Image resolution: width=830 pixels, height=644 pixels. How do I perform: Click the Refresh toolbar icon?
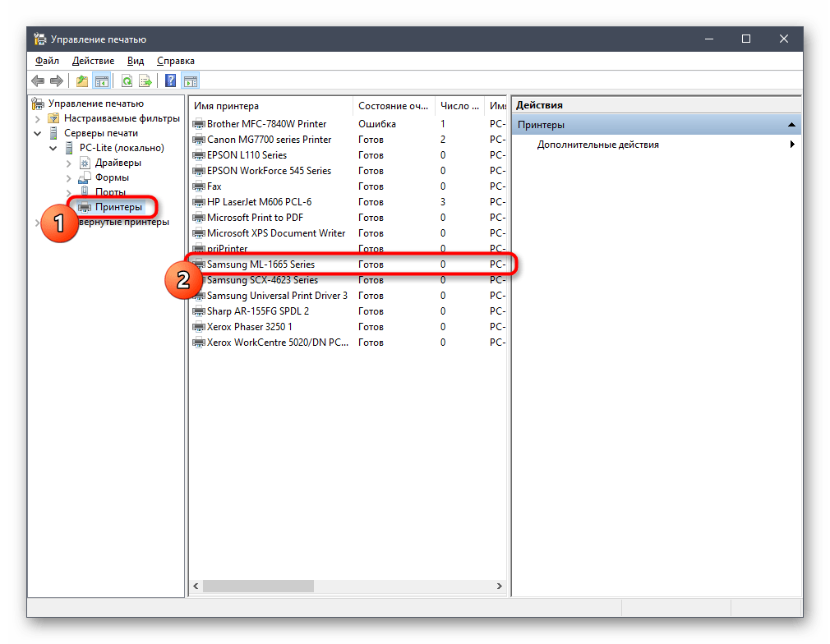click(x=127, y=80)
